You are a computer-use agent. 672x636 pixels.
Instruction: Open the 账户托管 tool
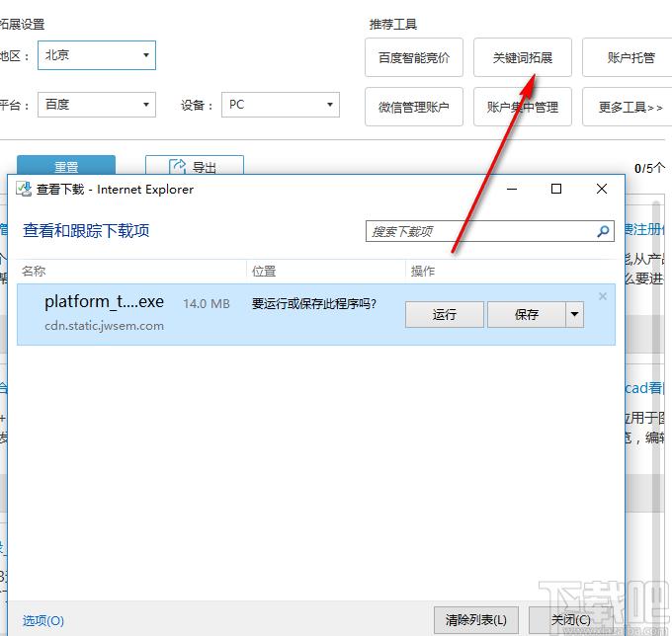pyautogui.click(x=630, y=57)
